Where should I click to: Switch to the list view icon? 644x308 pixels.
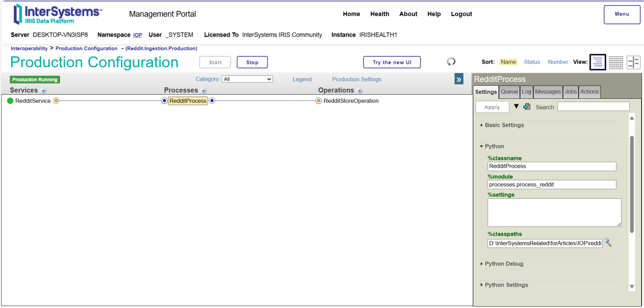coord(598,62)
